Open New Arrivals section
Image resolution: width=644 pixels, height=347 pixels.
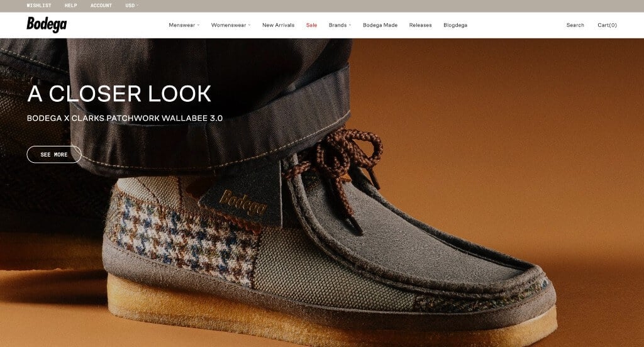[x=279, y=25]
